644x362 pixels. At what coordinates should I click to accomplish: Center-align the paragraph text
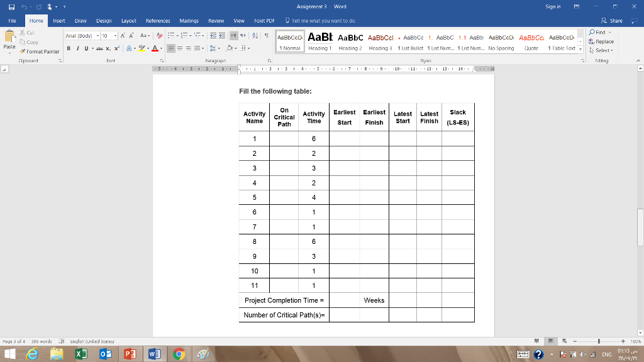(180, 47)
